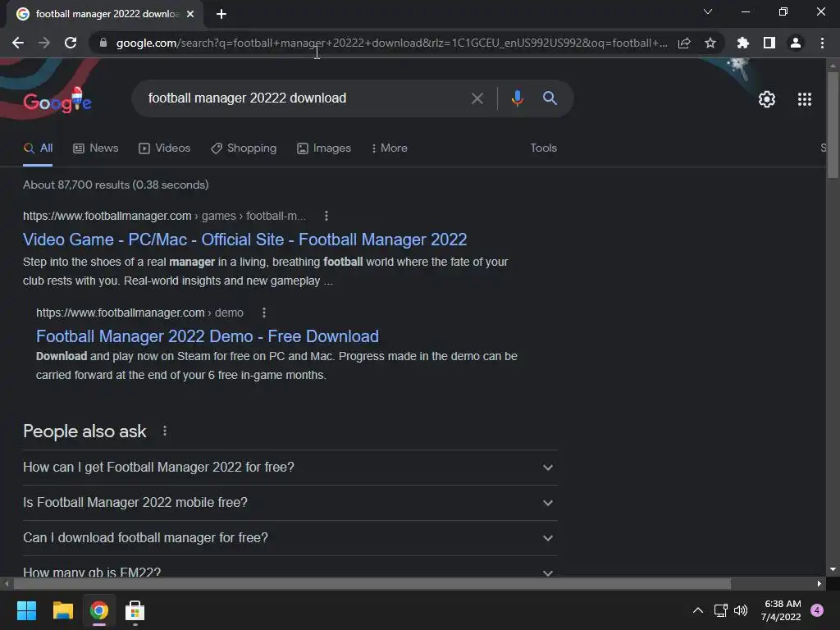The width and height of the screenshot is (840, 630).
Task: Open Official Site Football Manager 2022 link
Action: [x=244, y=240]
